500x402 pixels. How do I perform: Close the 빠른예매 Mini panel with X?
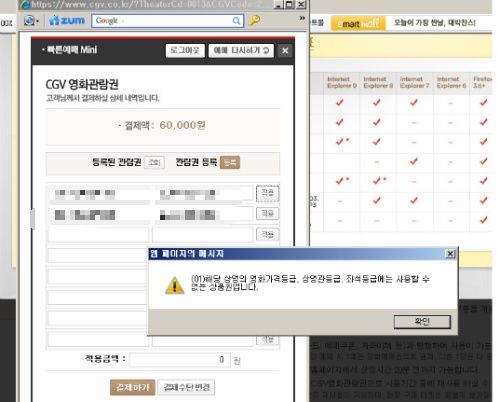285,51
